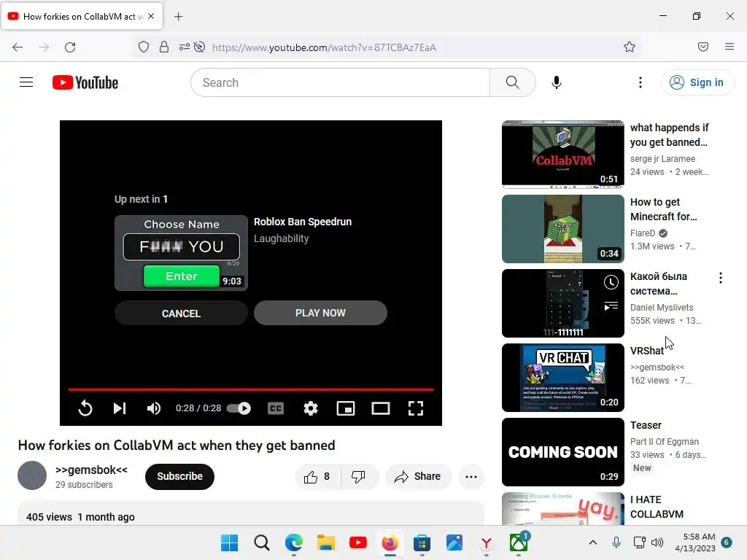This screenshot has height=560, width=747.
Task: Click the search magnifier button
Action: [513, 82]
